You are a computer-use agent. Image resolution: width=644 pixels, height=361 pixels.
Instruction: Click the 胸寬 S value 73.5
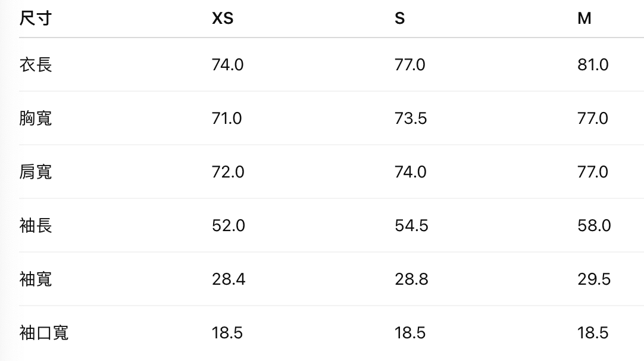point(411,118)
